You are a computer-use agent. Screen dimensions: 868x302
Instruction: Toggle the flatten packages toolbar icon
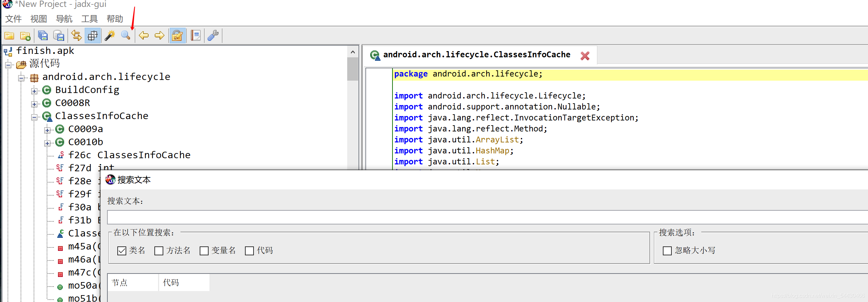click(93, 35)
